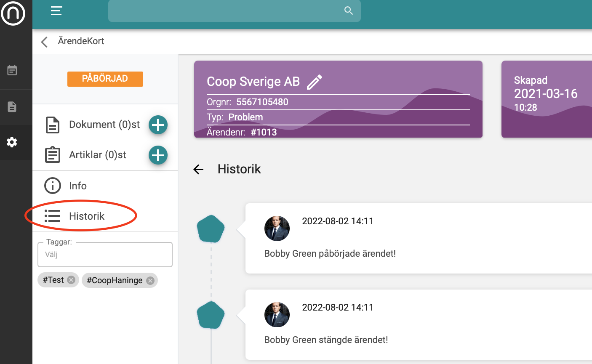592x364 pixels.
Task: Click into the top search field
Action: click(x=235, y=11)
